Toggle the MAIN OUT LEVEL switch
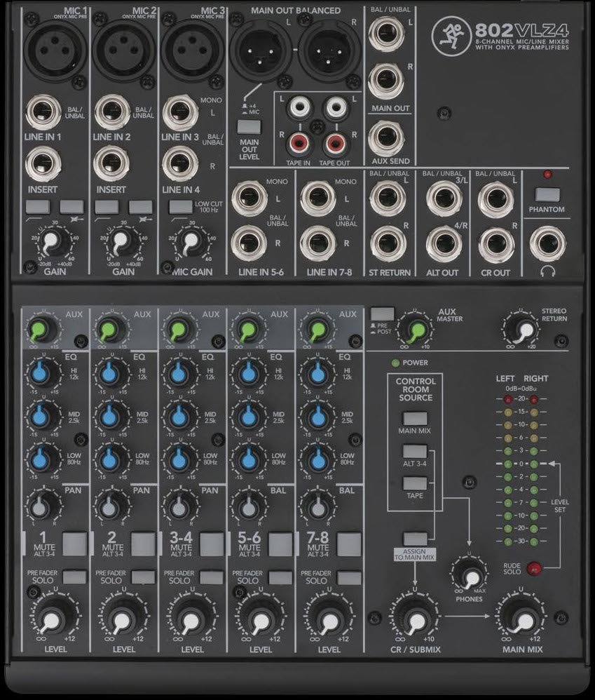This screenshot has width=595, height=700. click(x=249, y=127)
